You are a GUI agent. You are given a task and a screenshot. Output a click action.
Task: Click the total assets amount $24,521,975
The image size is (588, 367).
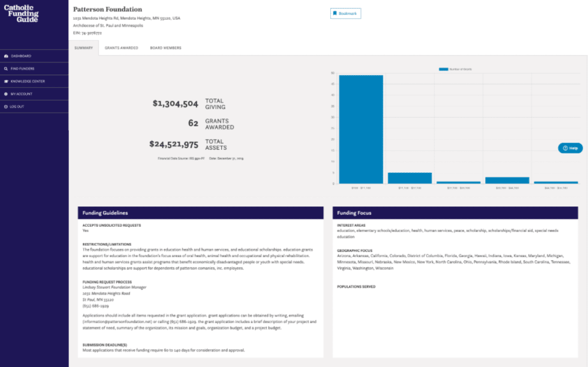click(x=173, y=144)
